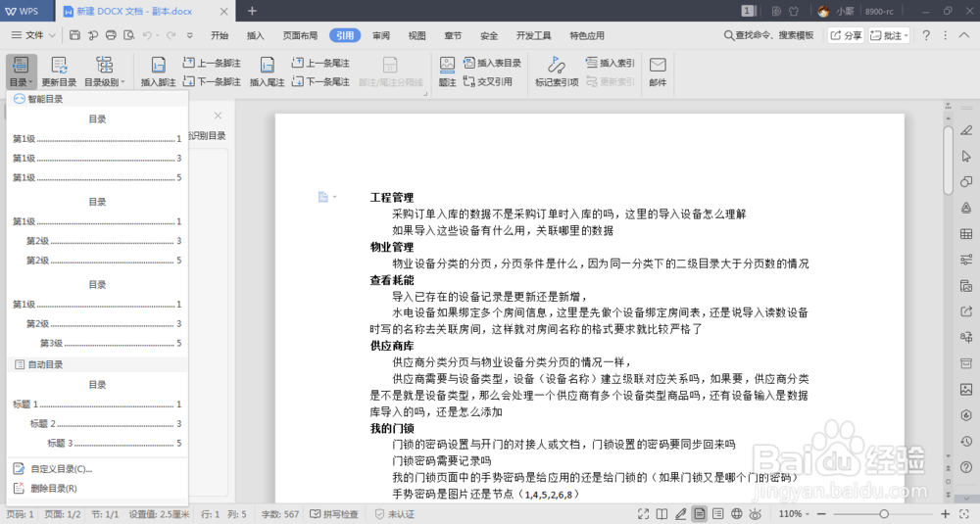The image size is (980, 524).
Task: Click the image icon in right sidebar
Action: [x=966, y=390]
